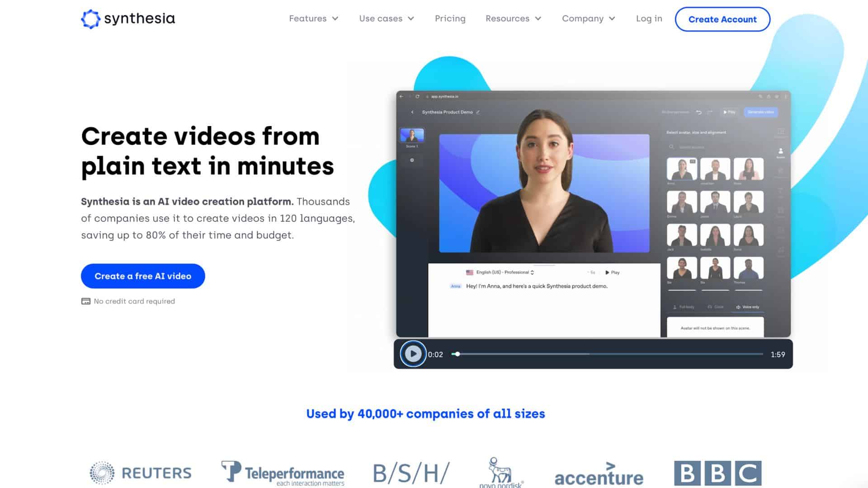Click the Pricing menu item
868x488 pixels.
[x=450, y=19]
